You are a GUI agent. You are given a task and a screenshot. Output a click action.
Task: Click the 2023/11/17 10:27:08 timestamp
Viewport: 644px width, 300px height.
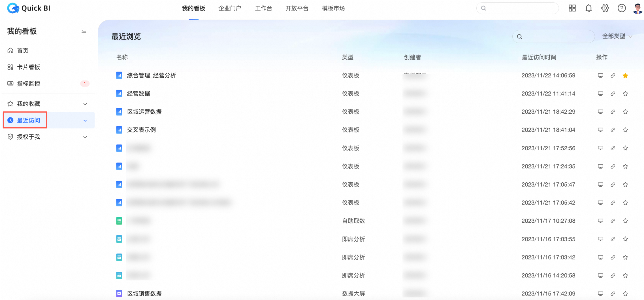548,221
